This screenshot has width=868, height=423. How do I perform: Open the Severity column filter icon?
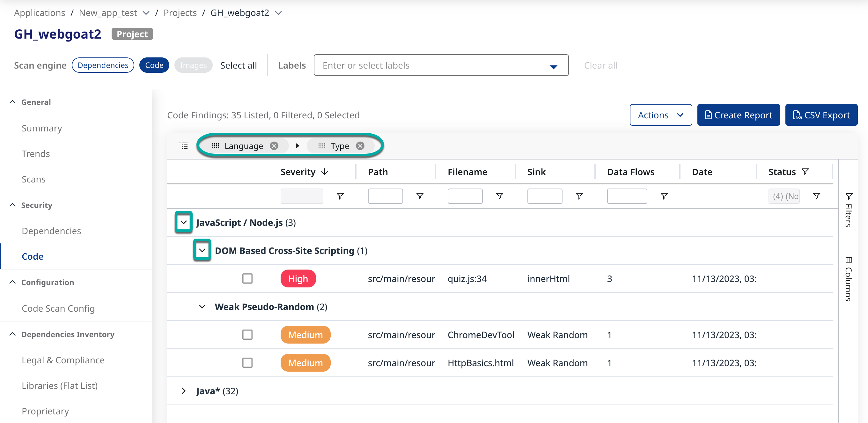340,196
